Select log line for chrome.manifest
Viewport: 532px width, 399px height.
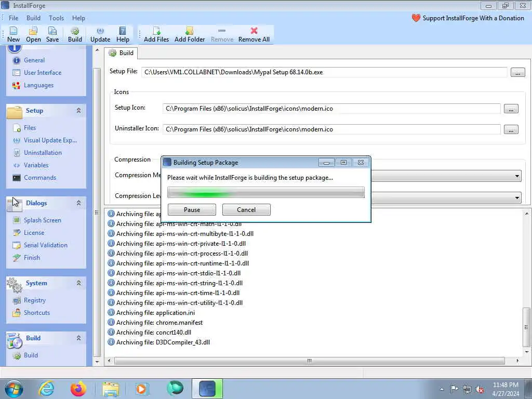155,323
